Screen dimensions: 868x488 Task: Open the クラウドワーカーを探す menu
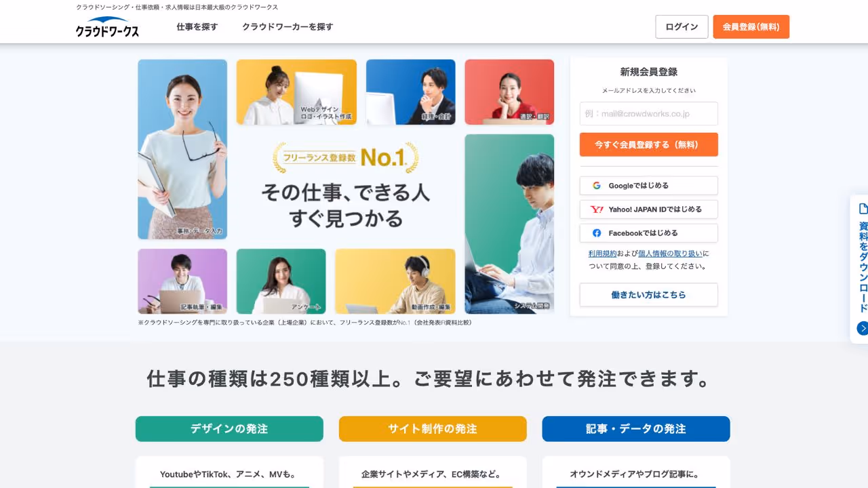(288, 27)
